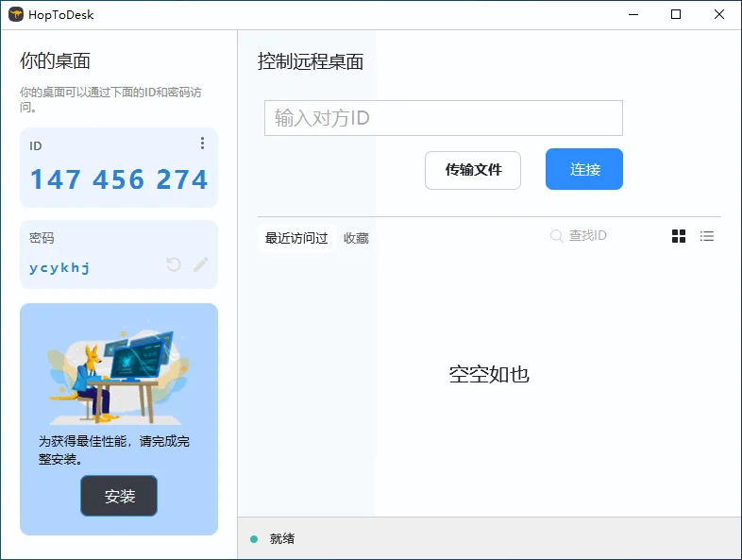Click the 查找ID search field

click(x=588, y=236)
